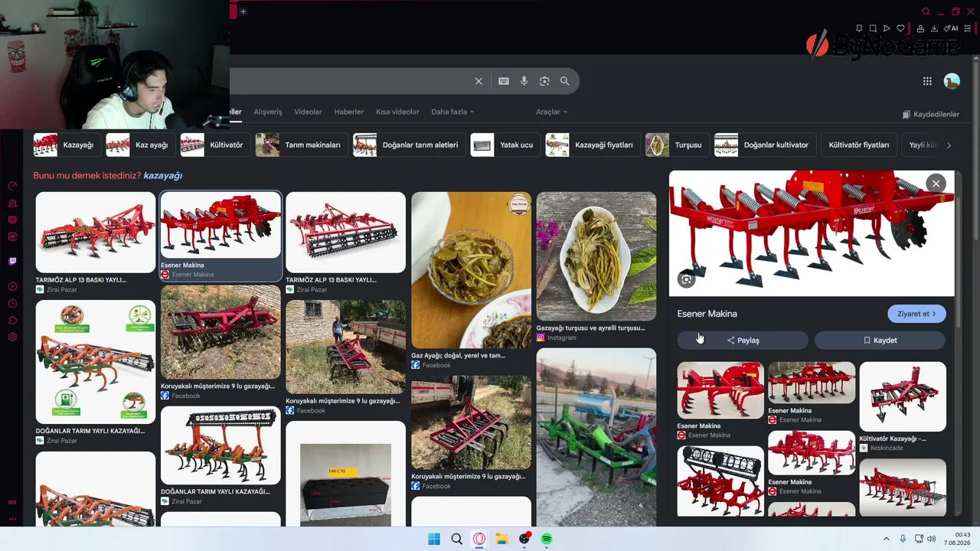This screenshot has width=980, height=551.
Task: Open the pinboards pin icon in toolbar
Action: [859, 28]
